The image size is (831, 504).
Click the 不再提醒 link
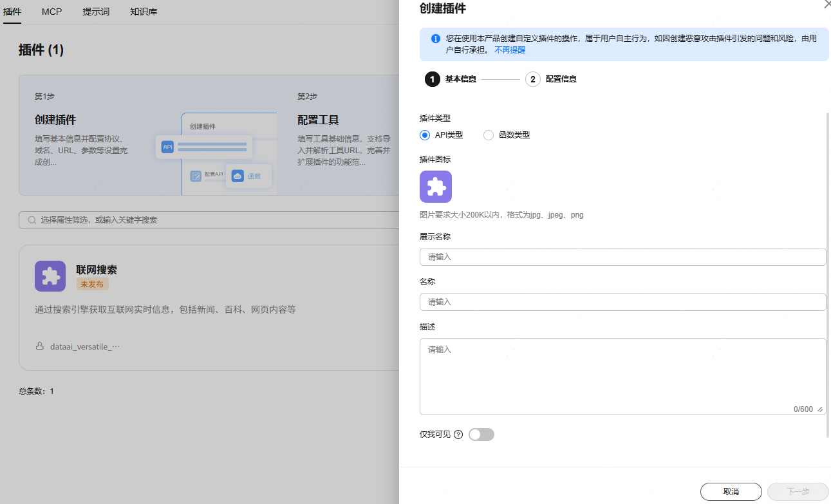(x=510, y=50)
